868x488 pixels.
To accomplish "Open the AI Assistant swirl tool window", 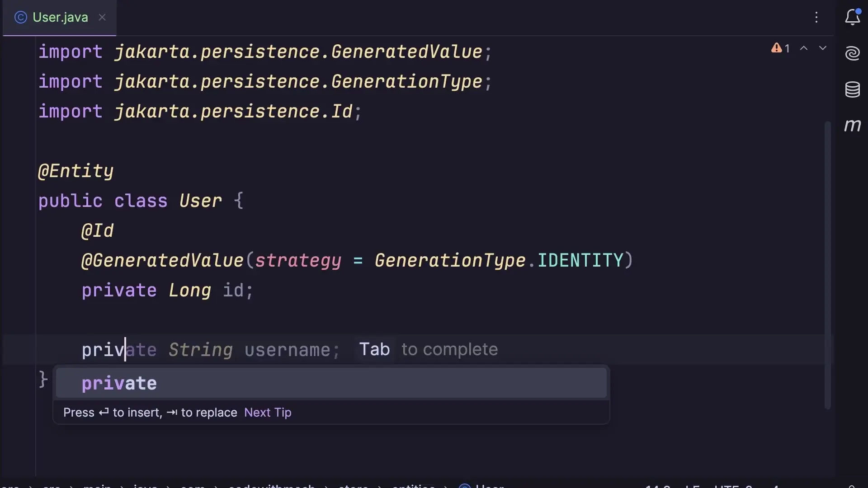I will (853, 53).
